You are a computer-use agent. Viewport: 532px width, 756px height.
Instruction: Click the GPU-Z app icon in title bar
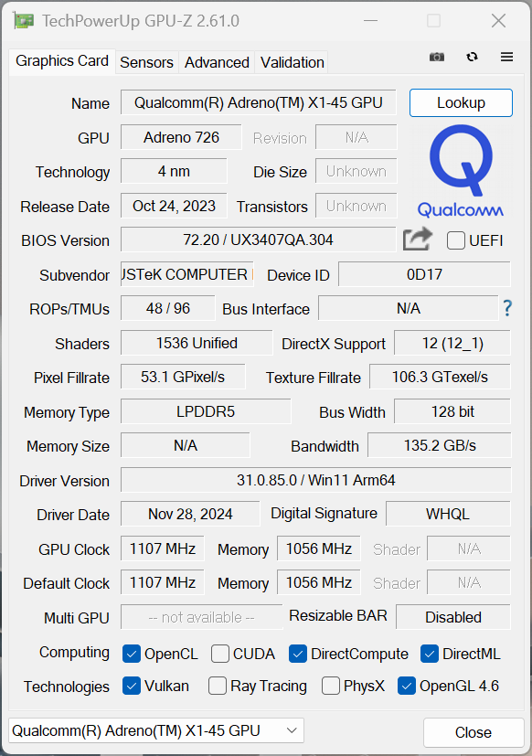click(x=24, y=21)
